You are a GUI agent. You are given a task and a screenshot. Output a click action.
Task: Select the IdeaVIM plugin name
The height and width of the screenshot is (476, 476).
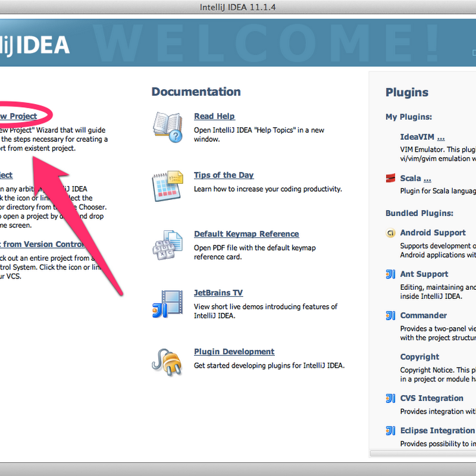pyautogui.click(x=417, y=137)
